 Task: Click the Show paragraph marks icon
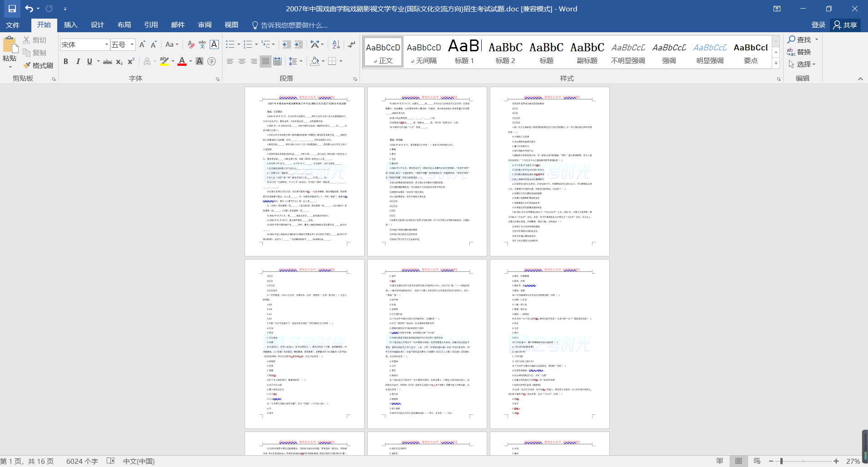click(351, 44)
